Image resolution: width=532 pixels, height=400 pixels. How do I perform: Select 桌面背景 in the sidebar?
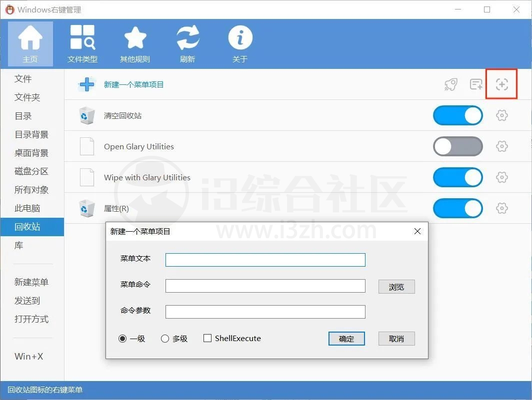(31, 153)
